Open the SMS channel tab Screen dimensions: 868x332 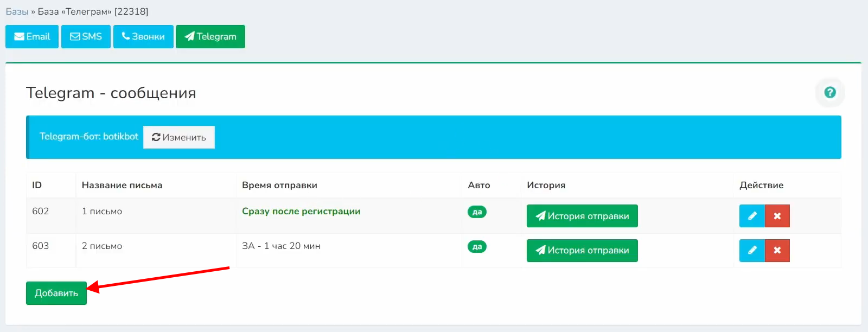point(86,36)
